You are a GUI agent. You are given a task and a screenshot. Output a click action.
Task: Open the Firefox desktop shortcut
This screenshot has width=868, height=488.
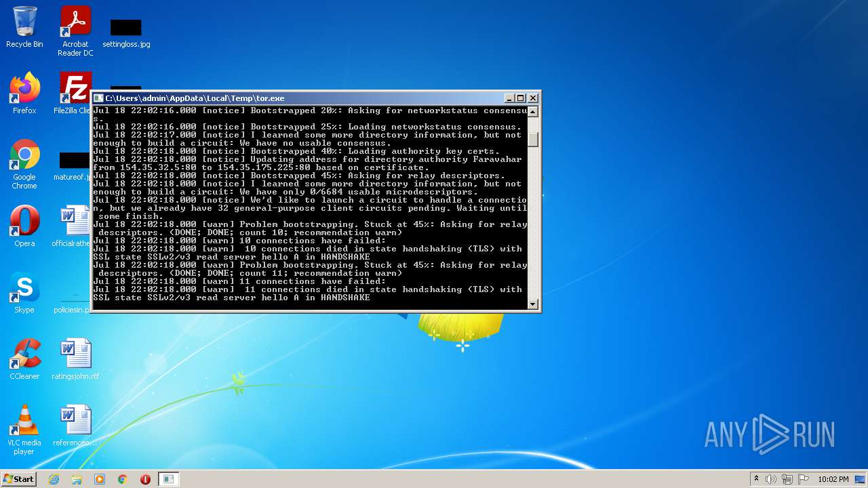tap(24, 94)
